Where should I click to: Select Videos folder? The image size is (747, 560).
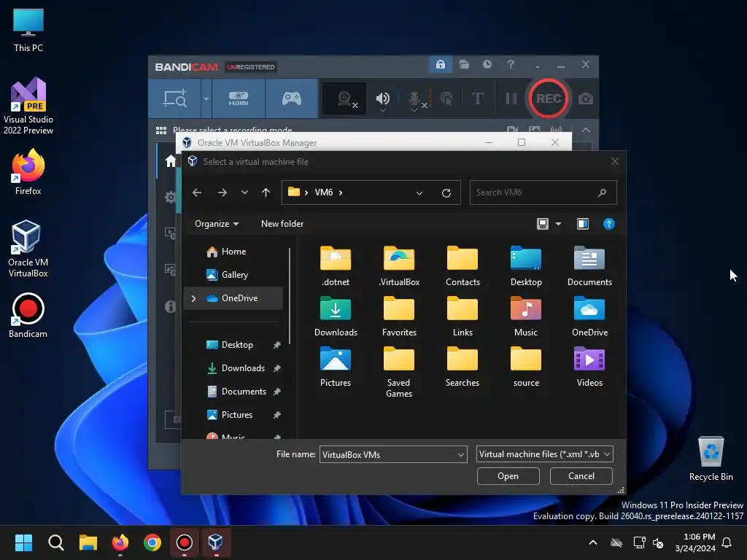click(x=589, y=366)
